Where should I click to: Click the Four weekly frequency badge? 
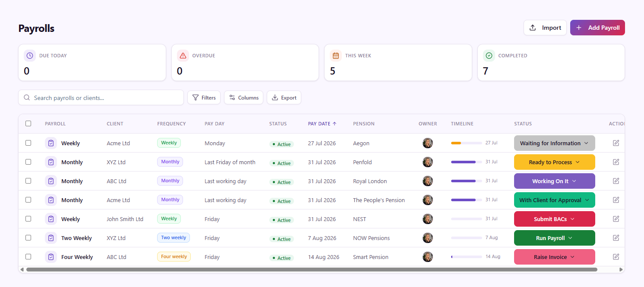click(174, 257)
